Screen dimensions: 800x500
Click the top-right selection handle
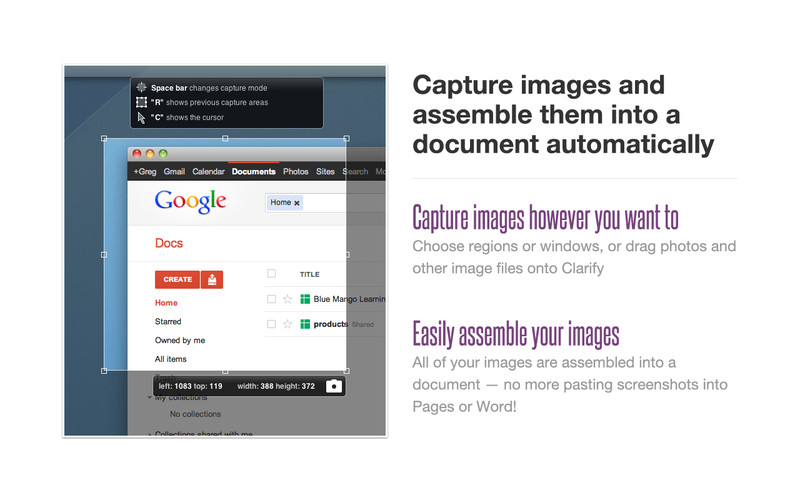[347, 138]
